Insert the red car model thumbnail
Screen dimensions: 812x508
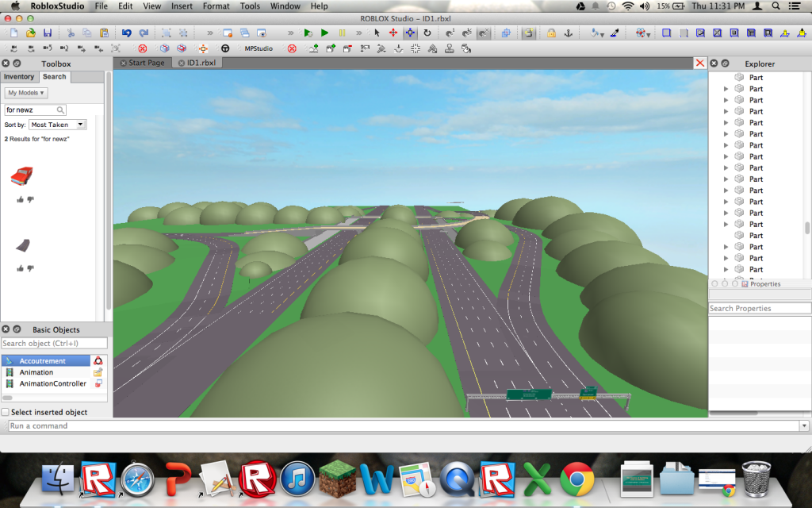coord(21,176)
